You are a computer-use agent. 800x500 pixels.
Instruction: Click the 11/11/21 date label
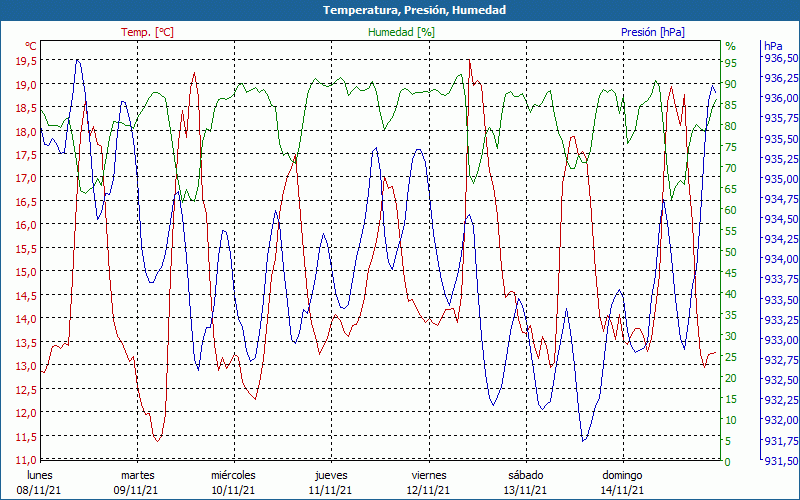click(331, 491)
